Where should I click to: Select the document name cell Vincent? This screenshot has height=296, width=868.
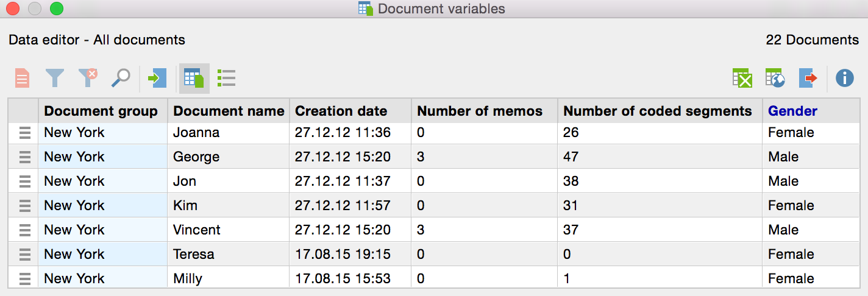[229, 230]
